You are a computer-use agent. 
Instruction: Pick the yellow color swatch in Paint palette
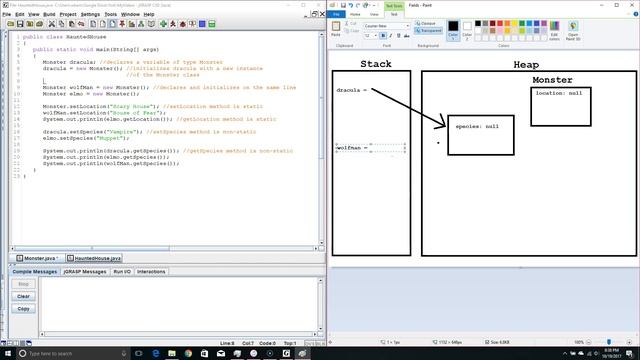[515, 24]
